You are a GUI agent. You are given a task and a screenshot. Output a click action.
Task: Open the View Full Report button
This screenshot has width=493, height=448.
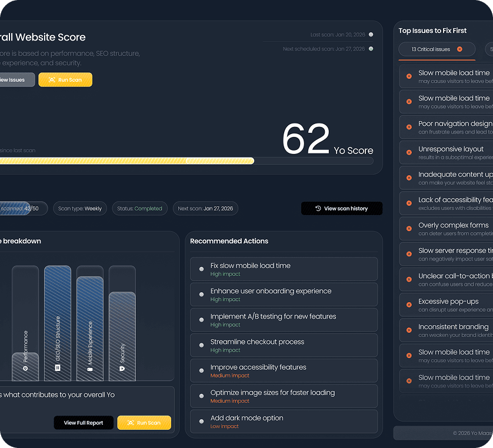pyautogui.click(x=84, y=423)
